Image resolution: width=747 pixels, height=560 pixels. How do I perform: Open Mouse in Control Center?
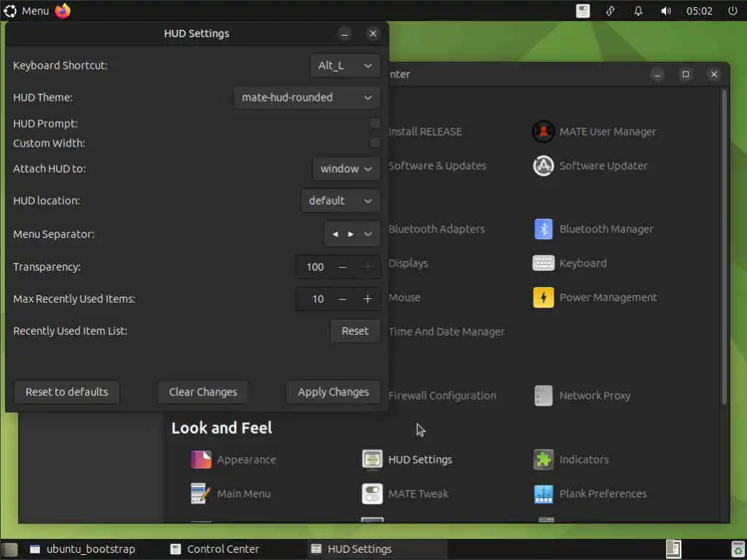(404, 297)
